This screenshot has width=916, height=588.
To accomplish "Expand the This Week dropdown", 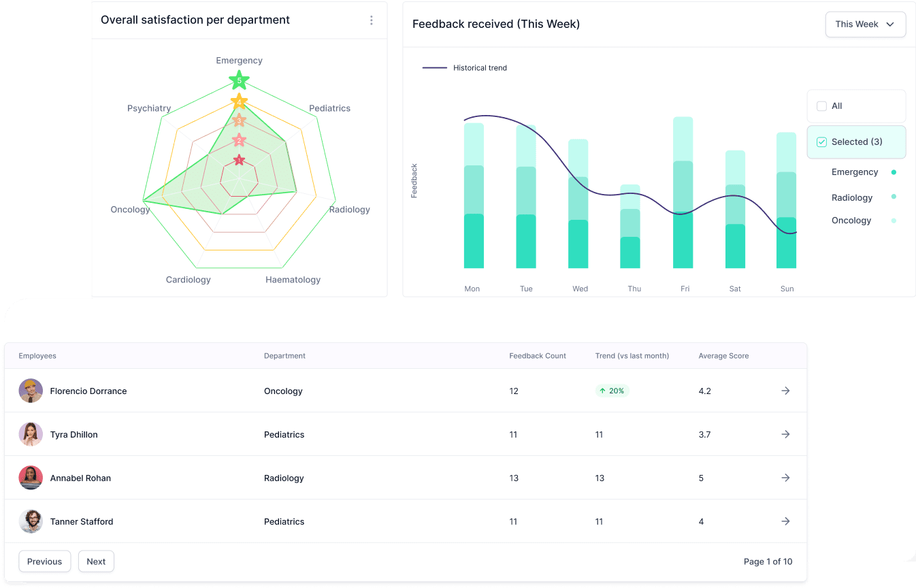I will click(865, 24).
